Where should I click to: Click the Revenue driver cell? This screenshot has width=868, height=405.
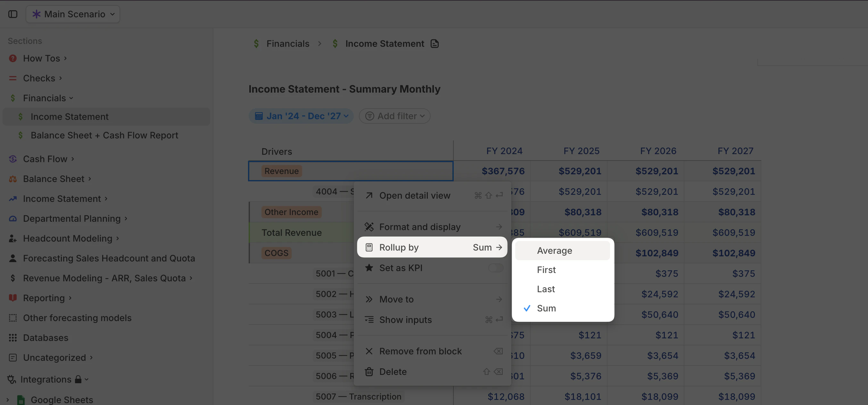(281, 171)
